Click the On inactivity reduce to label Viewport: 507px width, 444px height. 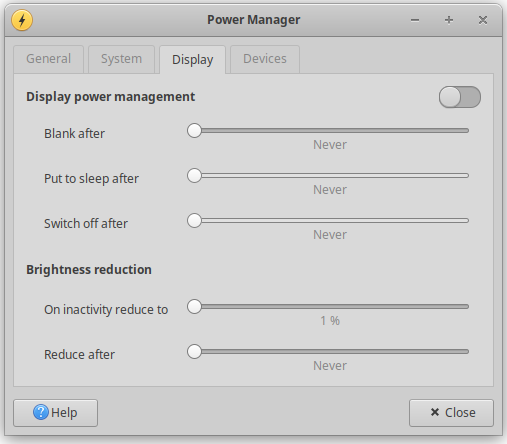(x=106, y=310)
